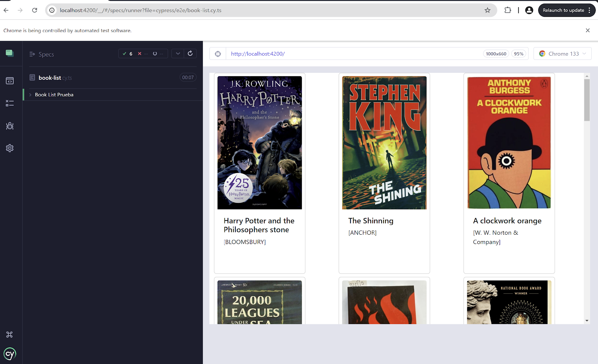This screenshot has width=598, height=364.
Task: Rerun all tests with the reload icon
Action: 190,53
